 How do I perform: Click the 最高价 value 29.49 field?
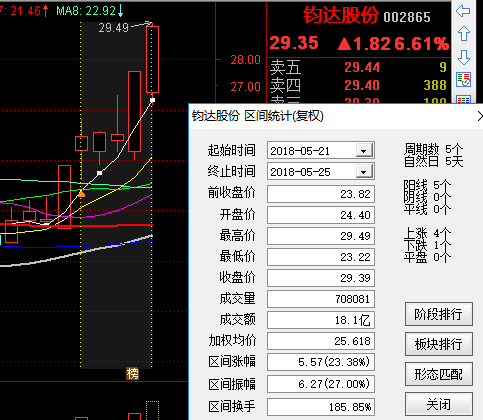pos(321,236)
